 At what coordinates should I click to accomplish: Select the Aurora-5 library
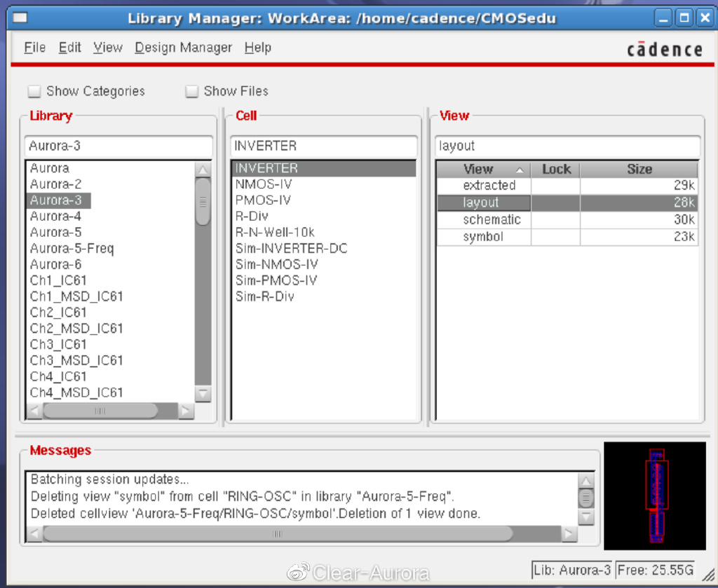click(56, 233)
